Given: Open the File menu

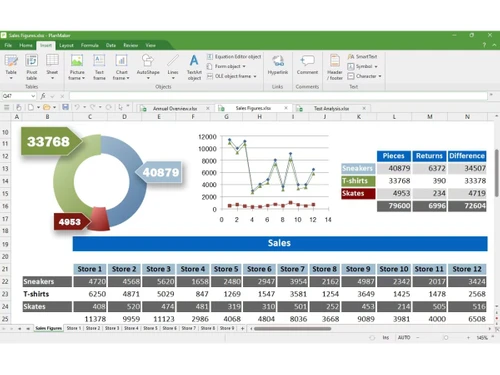Looking at the screenshot, I should [8, 45].
